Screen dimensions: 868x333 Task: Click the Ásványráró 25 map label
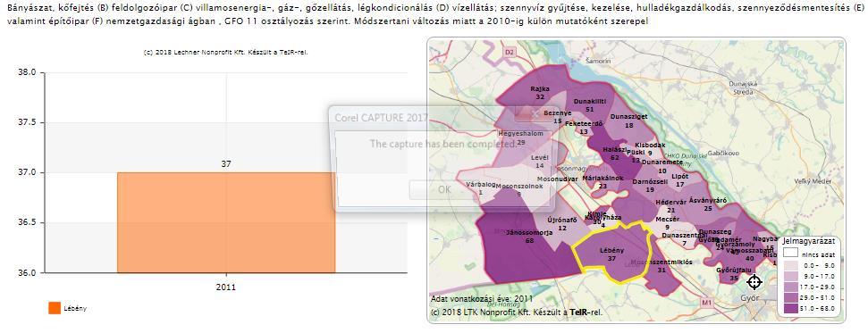[707, 204]
